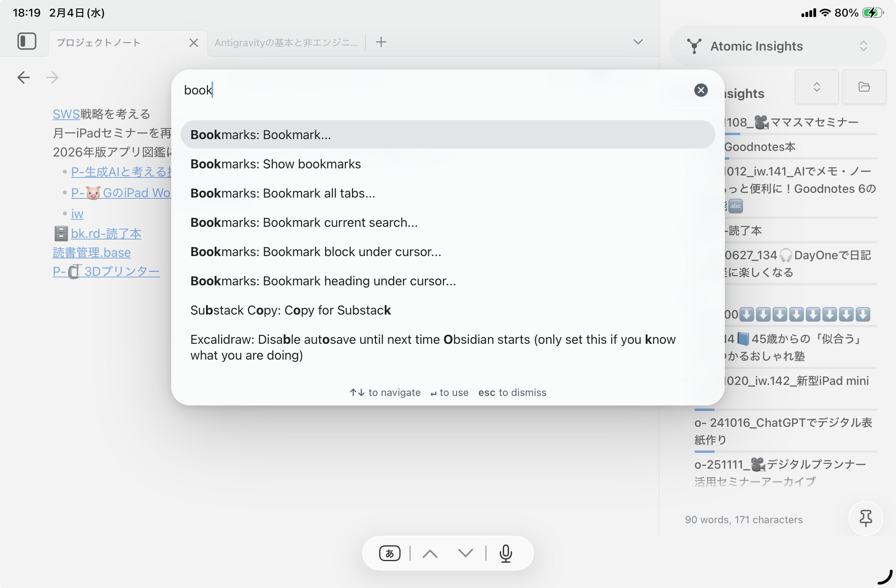Move to previous item with up chevron
Viewport: 896px width, 588px height.
click(430, 553)
